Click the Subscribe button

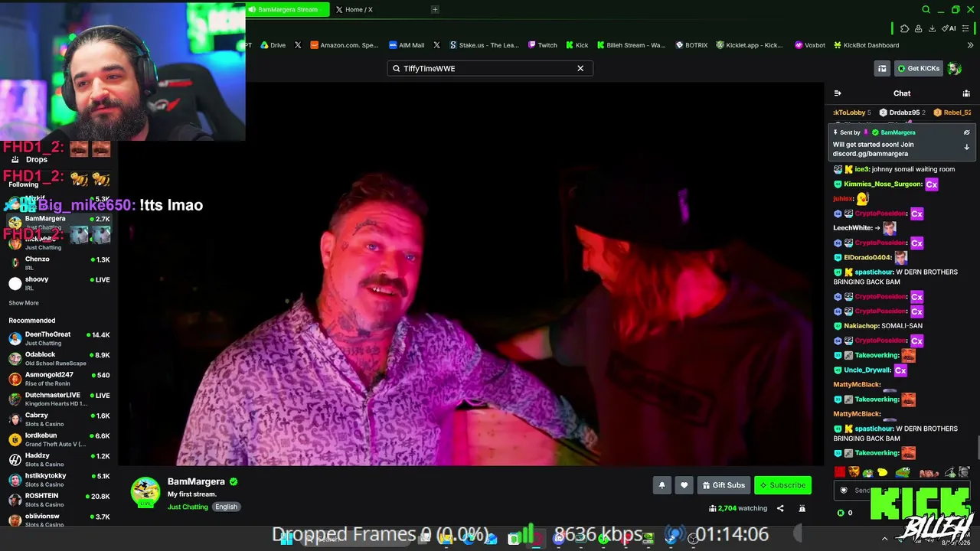pyautogui.click(x=782, y=485)
